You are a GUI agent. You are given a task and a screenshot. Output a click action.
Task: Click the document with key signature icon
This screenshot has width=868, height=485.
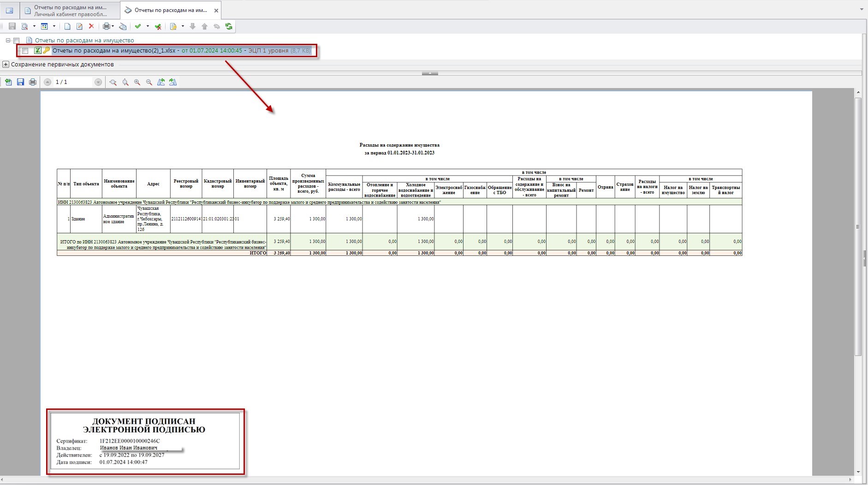[x=173, y=27]
